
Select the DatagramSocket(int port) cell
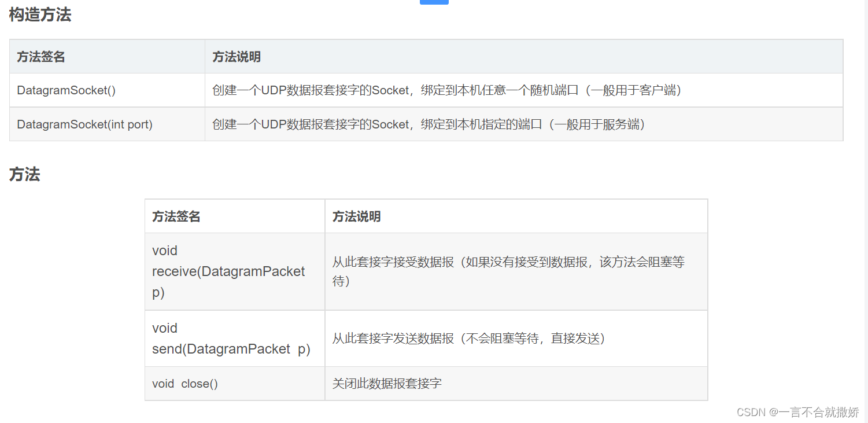[108, 124]
